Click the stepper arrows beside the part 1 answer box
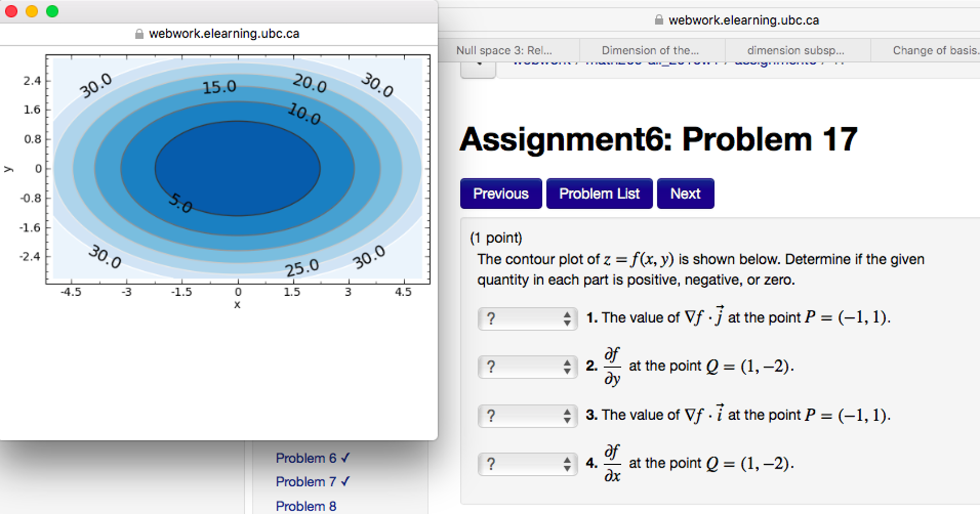The image size is (980, 514). [567, 318]
